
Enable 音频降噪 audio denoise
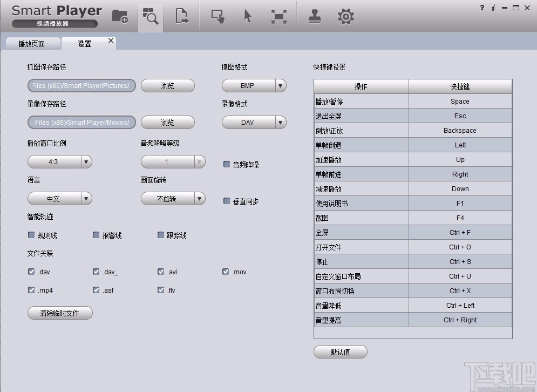(x=226, y=164)
